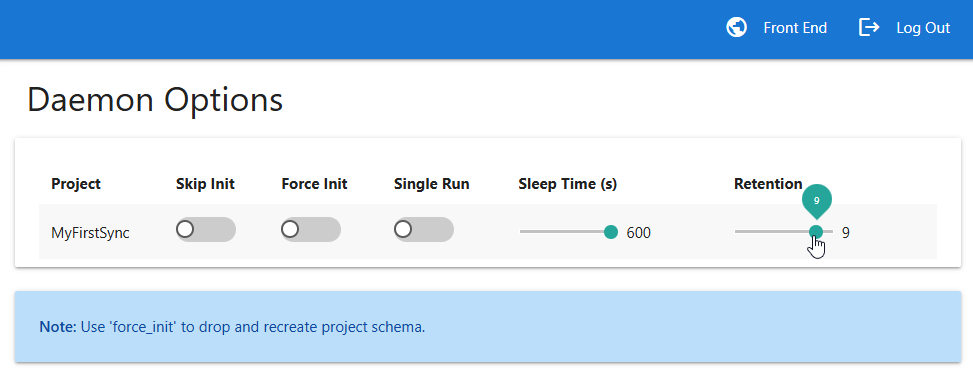The image size is (973, 385).
Task: Click the Project column header
Action: coord(76,184)
